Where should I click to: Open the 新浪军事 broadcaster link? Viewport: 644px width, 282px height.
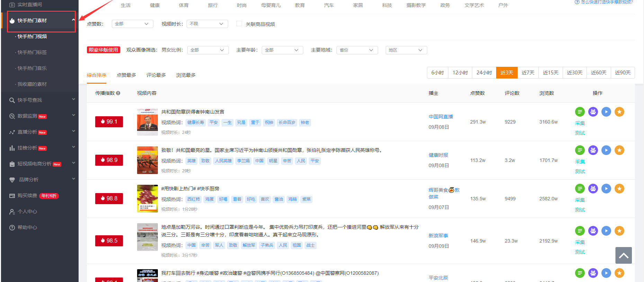(x=438, y=236)
